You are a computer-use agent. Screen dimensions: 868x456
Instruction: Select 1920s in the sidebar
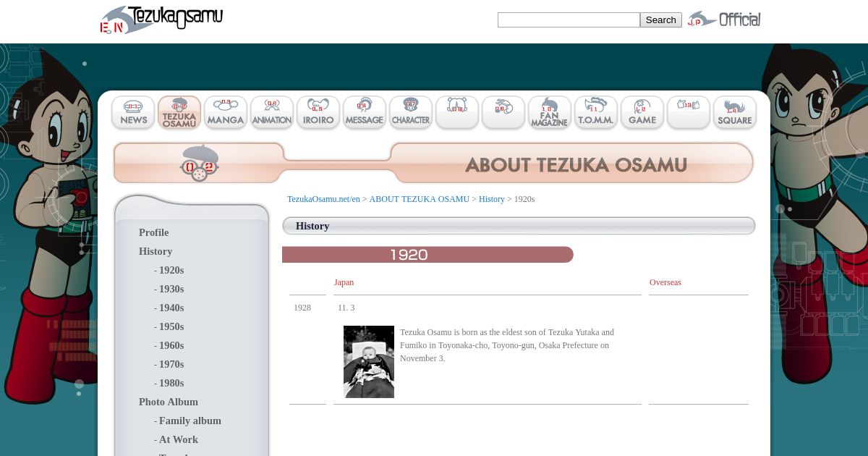pyautogui.click(x=171, y=270)
